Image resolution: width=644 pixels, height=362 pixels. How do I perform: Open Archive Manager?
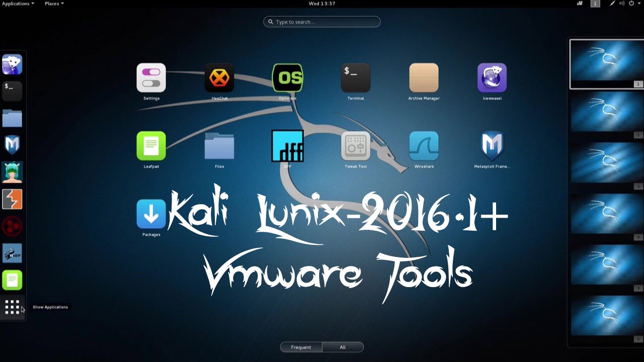(424, 81)
